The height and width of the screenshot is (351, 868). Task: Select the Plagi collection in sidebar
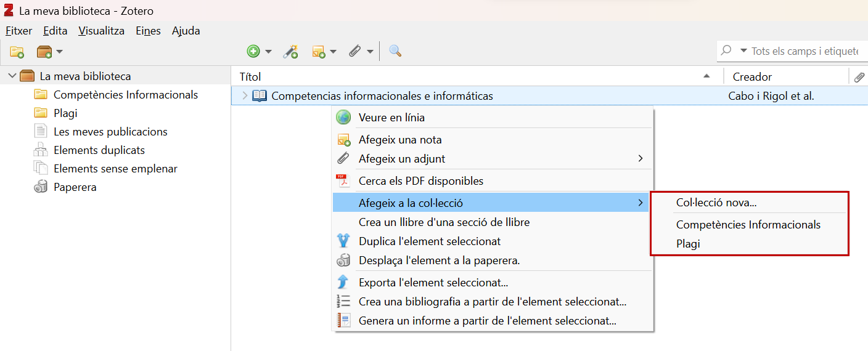[x=65, y=113]
